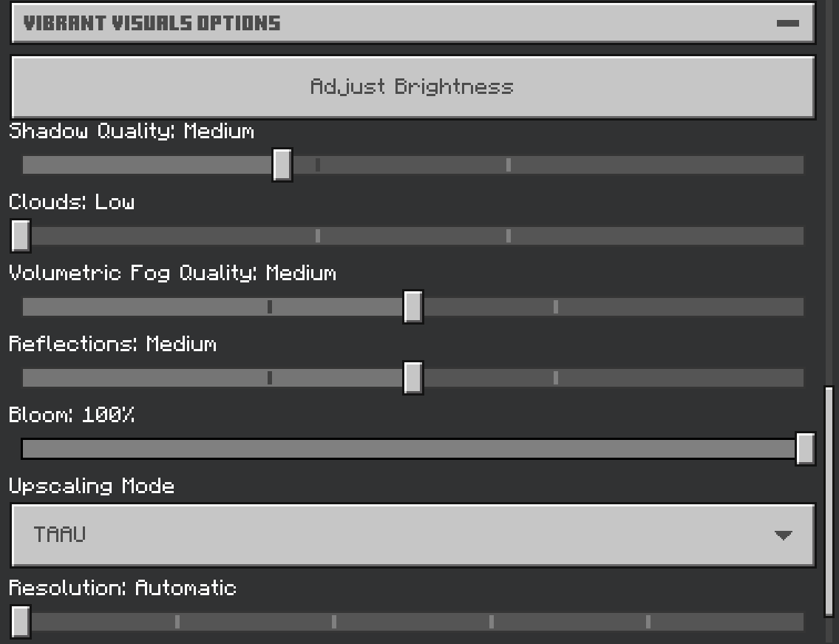The width and height of the screenshot is (839, 644).
Task: Click the Resolution slider handle
Action: (20, 622)
